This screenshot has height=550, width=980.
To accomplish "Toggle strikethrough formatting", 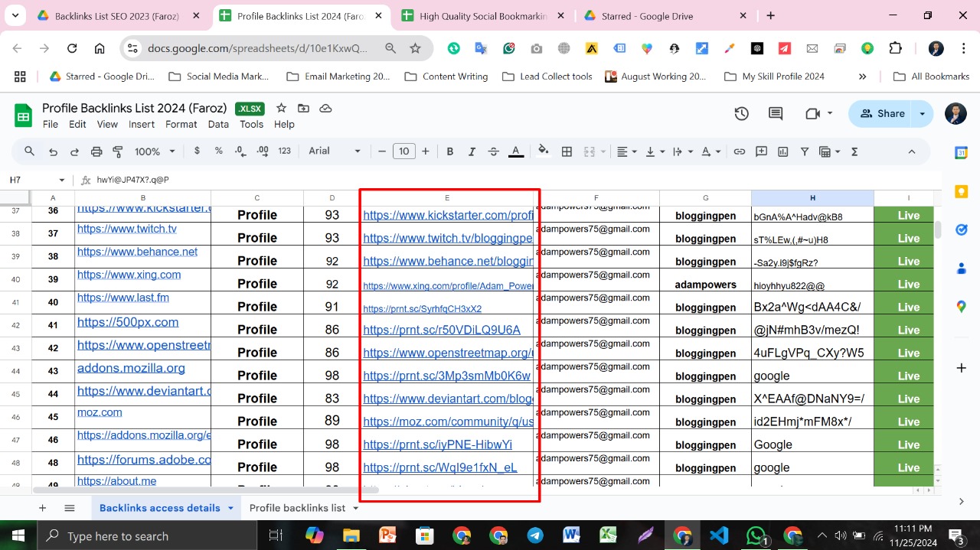I will click(493, 151).
